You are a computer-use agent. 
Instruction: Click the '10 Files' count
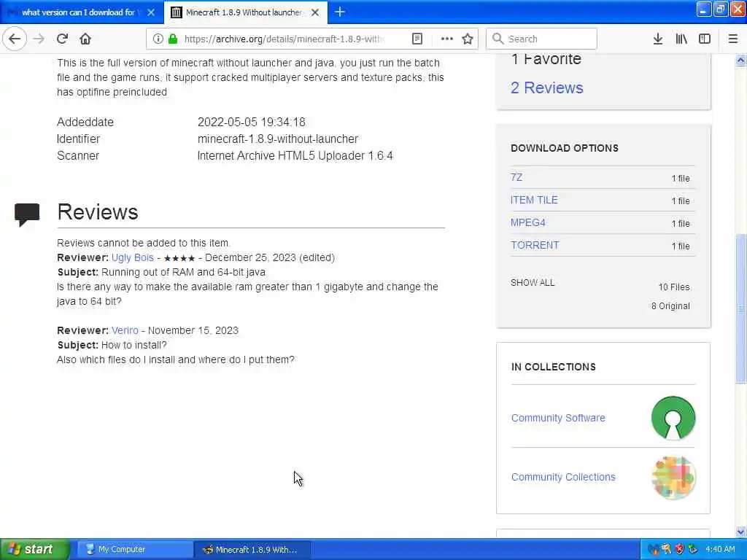(673, 287)
